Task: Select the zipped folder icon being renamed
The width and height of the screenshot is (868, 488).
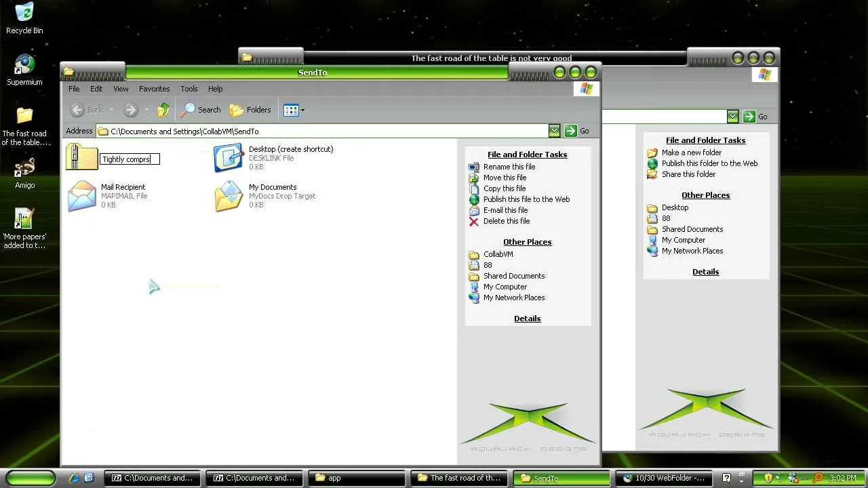Action: (81, 157)
